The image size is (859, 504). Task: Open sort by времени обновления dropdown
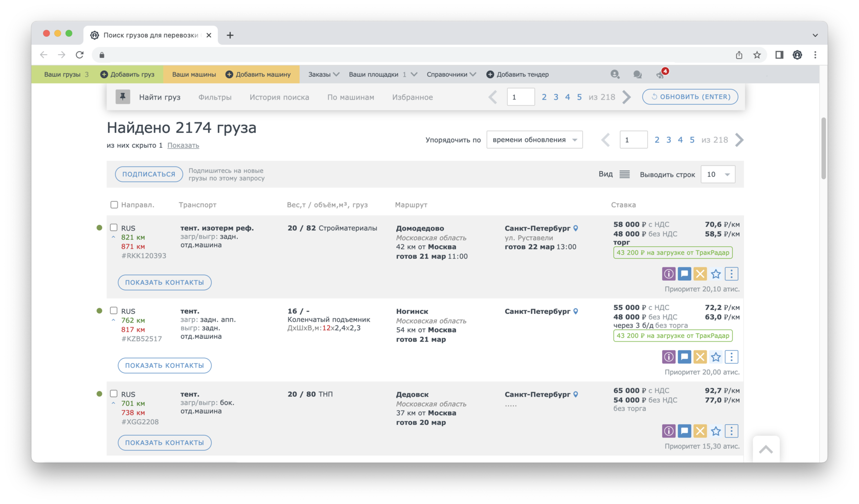[x=534, y=140]
